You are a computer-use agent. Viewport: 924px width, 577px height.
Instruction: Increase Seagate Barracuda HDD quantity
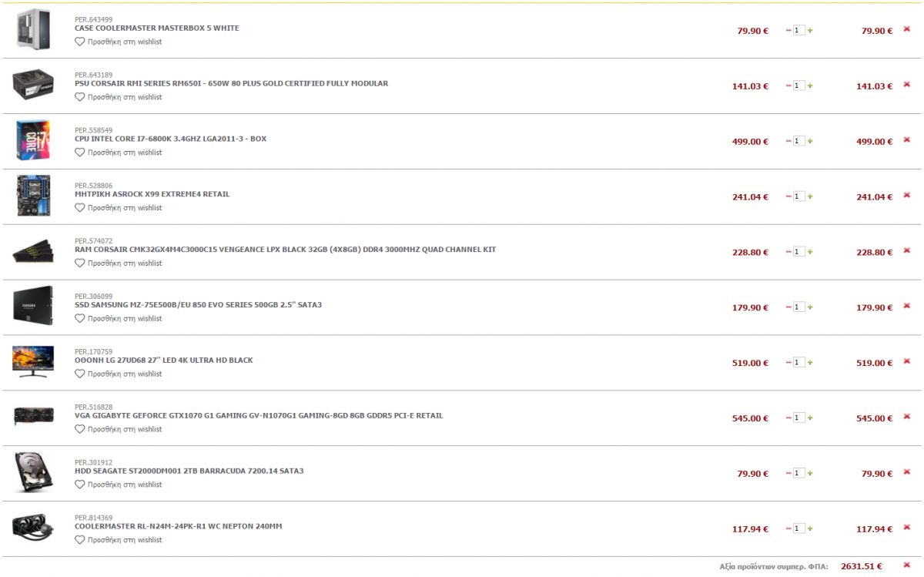click(810, 474)
